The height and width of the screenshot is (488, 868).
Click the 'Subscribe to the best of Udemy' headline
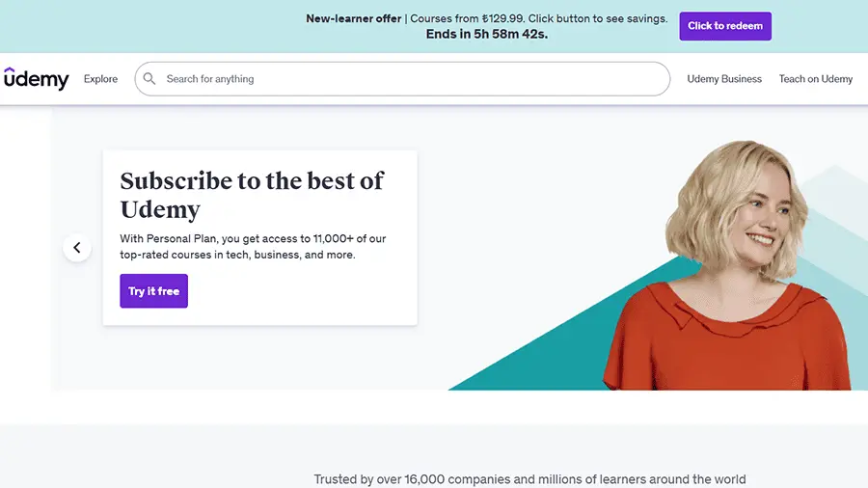click(x=252, y=195)
